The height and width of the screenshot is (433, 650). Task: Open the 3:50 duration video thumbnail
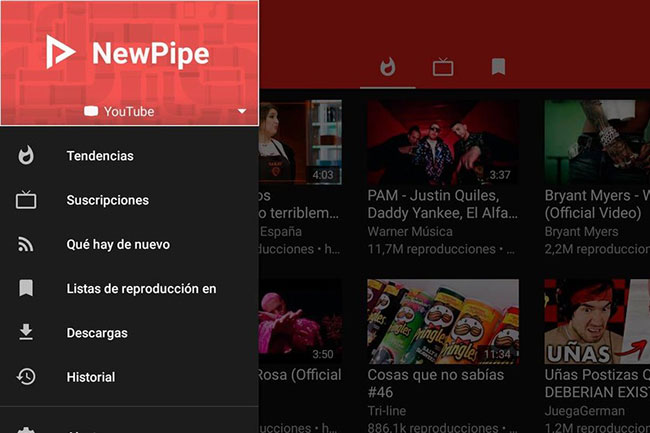[x=301, y=322]
